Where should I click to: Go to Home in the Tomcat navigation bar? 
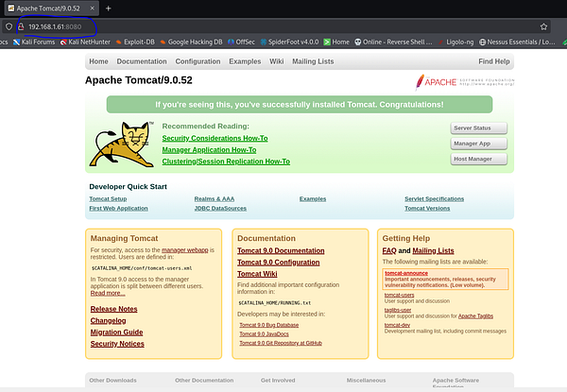pos(98,61)
